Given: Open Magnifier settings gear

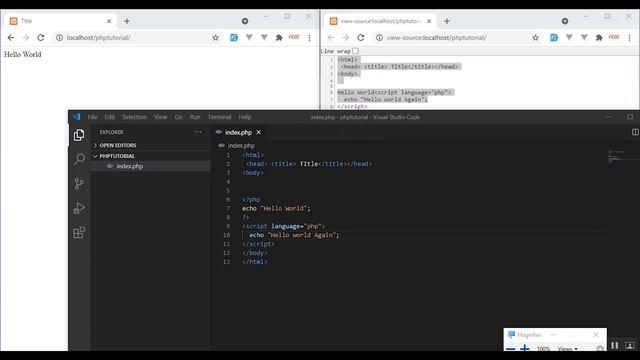Looking at the screenshot, I should point(600,349).
